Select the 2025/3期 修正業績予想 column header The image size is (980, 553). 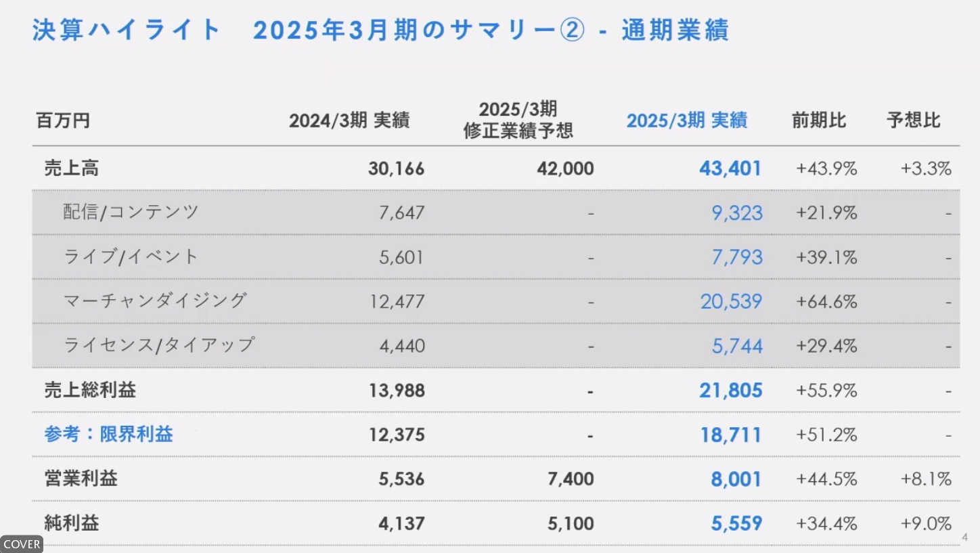click(518, 120)
